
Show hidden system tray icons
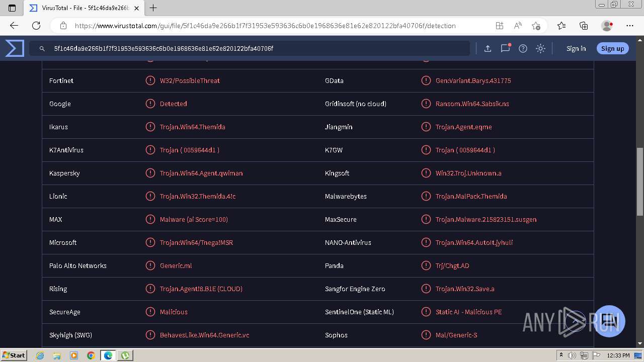561,355
